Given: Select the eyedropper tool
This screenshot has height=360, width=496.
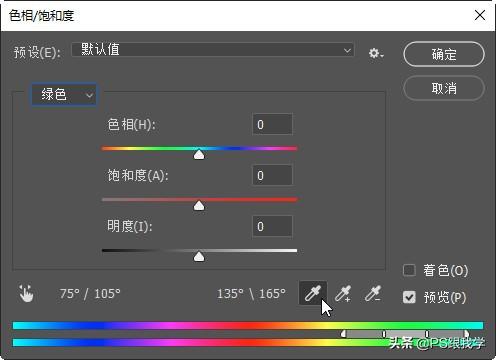Looking at the screenshot, I should (313, 293).
